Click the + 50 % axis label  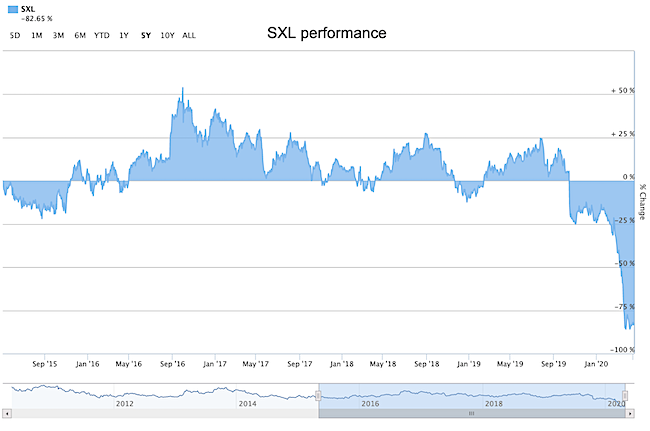[623, 91]
